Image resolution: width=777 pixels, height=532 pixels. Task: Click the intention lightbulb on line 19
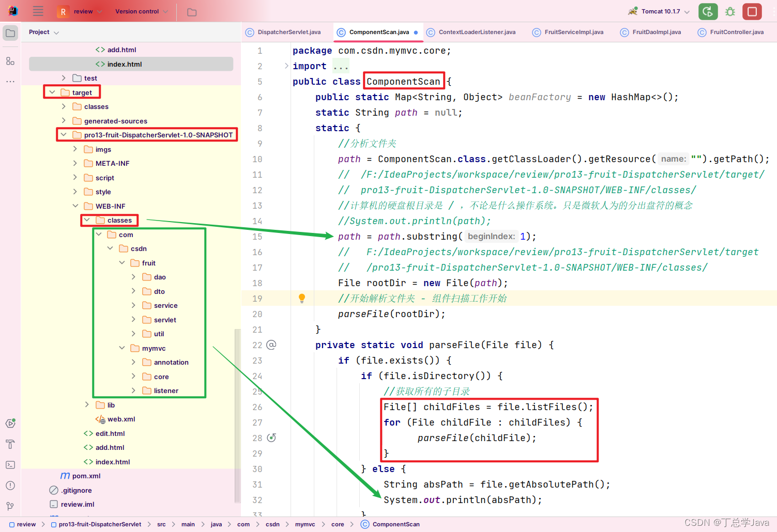(302, 298)
